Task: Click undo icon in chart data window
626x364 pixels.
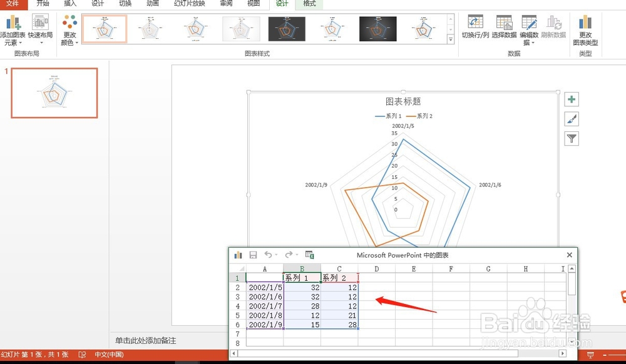Action: 268,255
